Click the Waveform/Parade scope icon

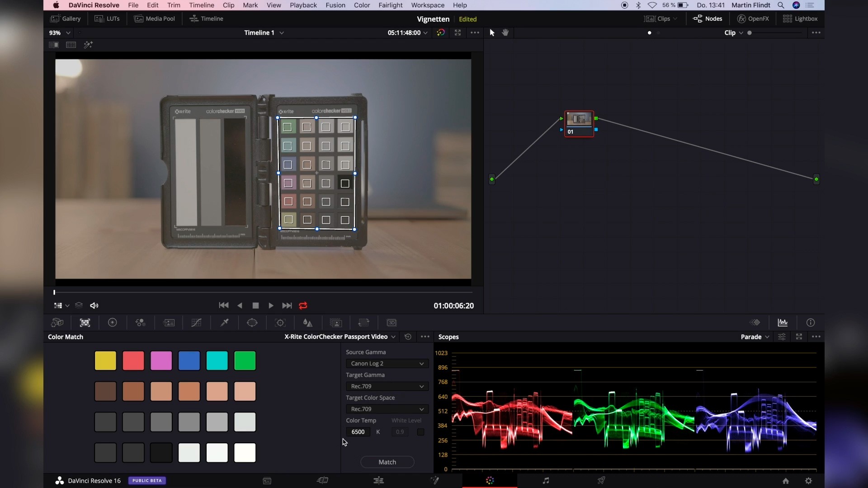783,322
